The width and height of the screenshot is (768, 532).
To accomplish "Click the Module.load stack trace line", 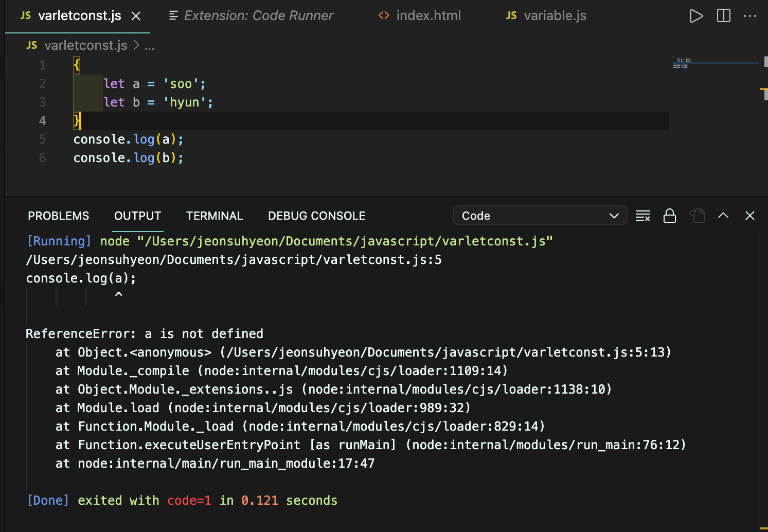I will pos(263,408).
